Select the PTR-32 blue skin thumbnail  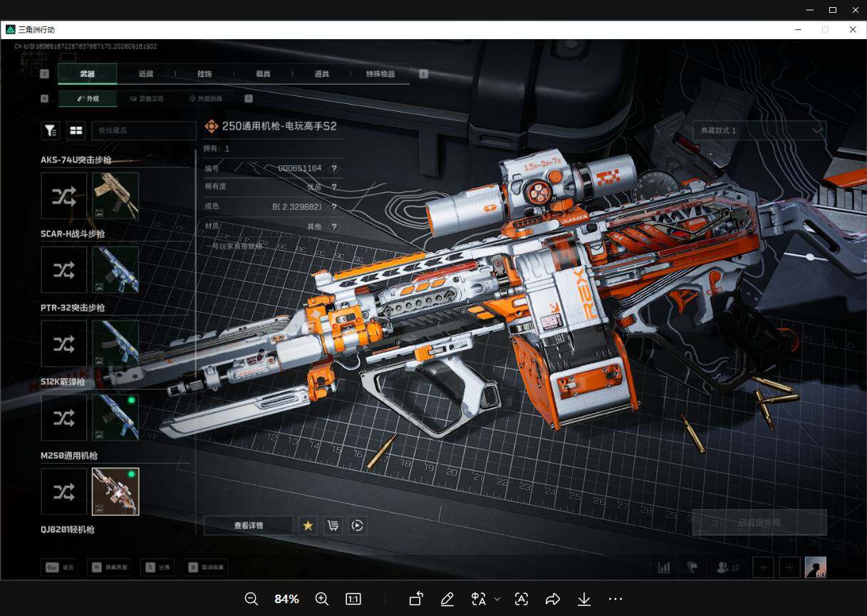(115, 344)
